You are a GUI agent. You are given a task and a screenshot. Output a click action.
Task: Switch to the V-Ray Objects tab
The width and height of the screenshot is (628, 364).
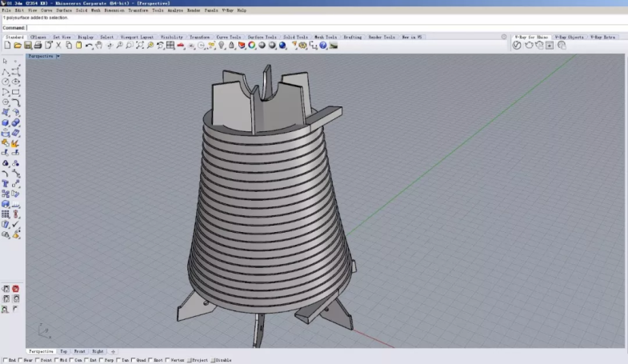click(570, 37)
